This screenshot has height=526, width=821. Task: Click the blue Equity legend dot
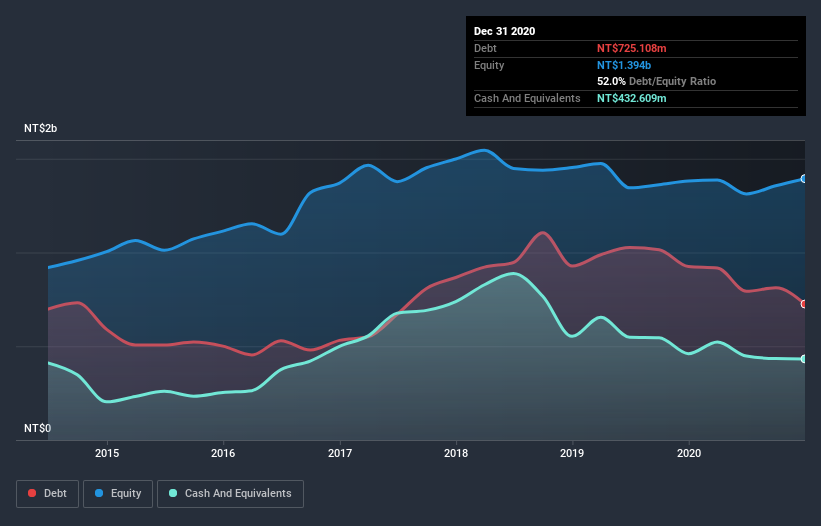tap(99, 493)
